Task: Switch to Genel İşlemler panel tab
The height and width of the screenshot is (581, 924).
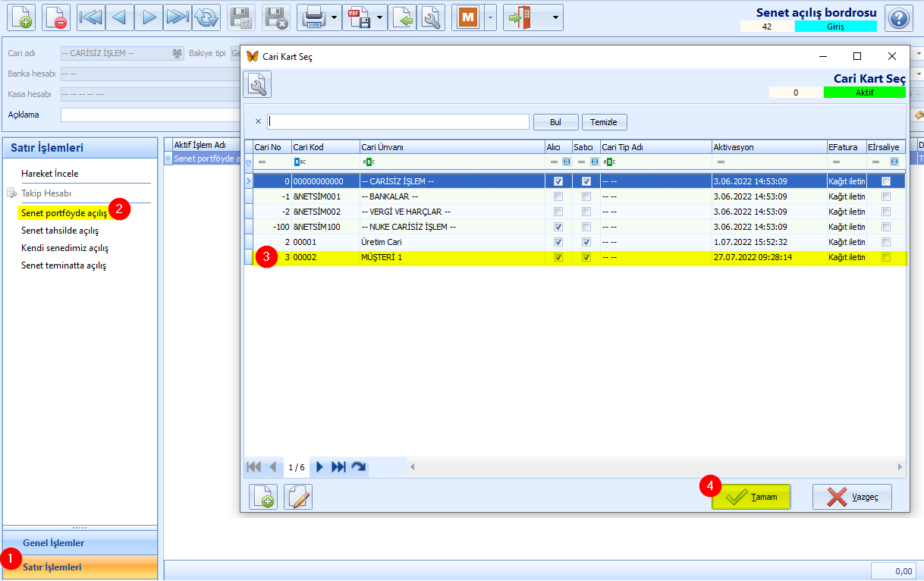Action: [x=53, y=543]
